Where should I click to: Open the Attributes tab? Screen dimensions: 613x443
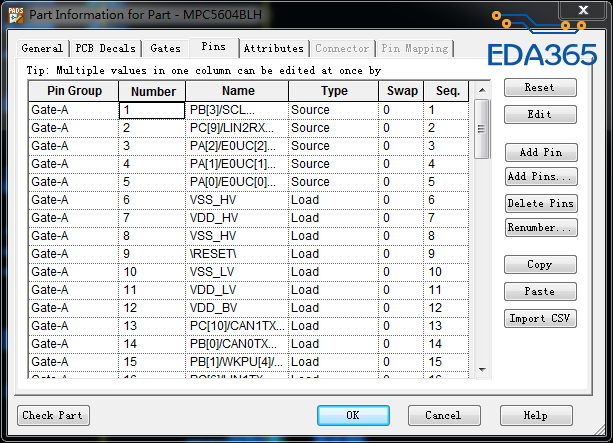tap(274, 48)
